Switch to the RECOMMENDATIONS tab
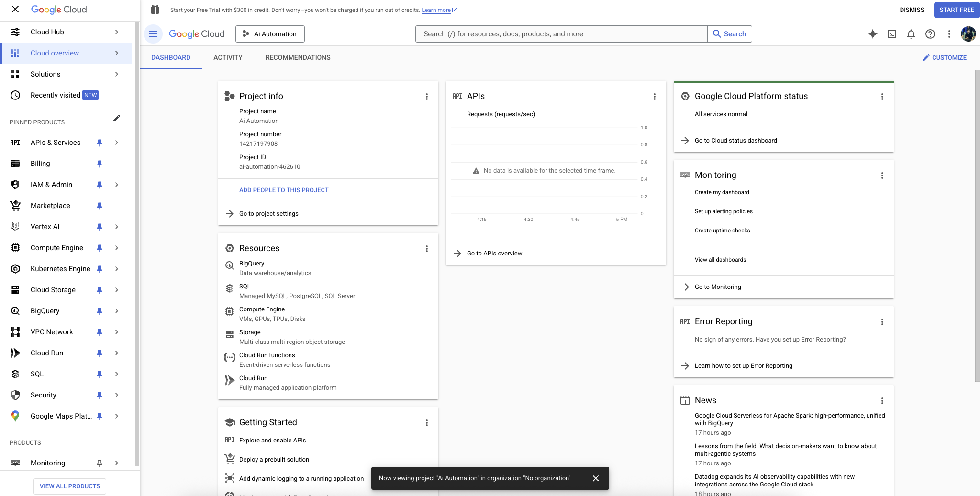The image size is (980, 496). point(298,57)
